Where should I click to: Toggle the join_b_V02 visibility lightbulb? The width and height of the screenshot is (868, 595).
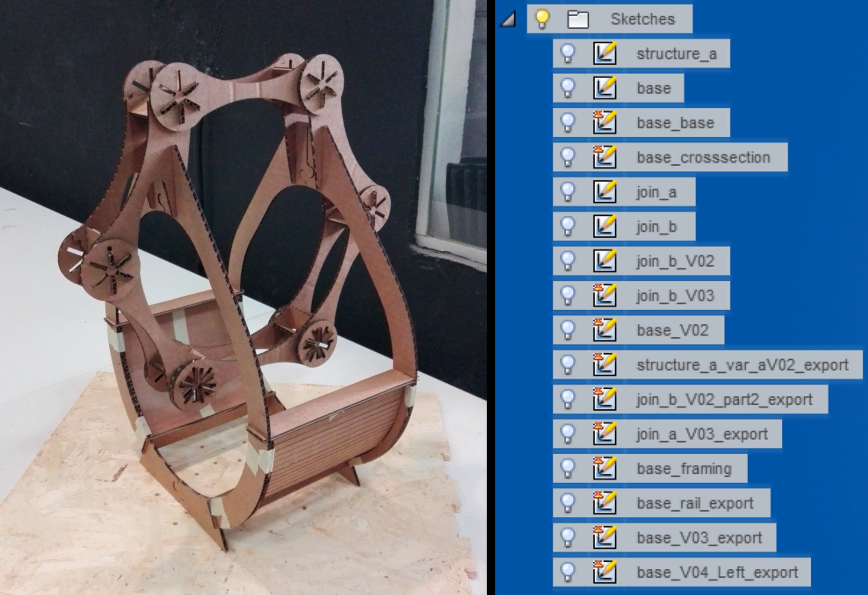[x=568, y=261]
